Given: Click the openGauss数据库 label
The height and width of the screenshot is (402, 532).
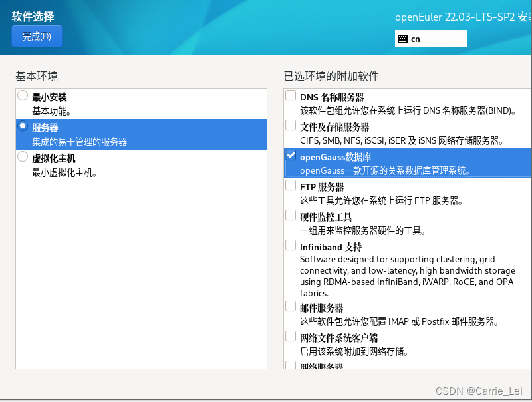Looking at the screenshot, I should (335, 157).
